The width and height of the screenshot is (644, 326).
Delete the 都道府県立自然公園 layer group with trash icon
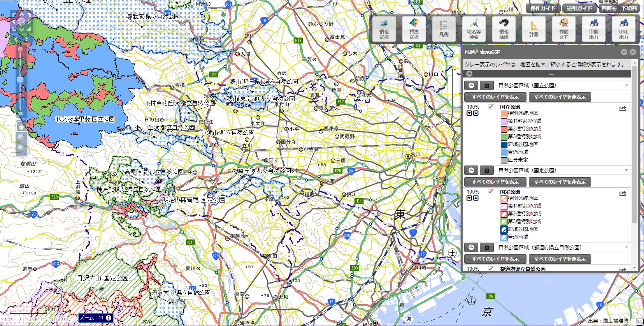click(x=486, y=247)
